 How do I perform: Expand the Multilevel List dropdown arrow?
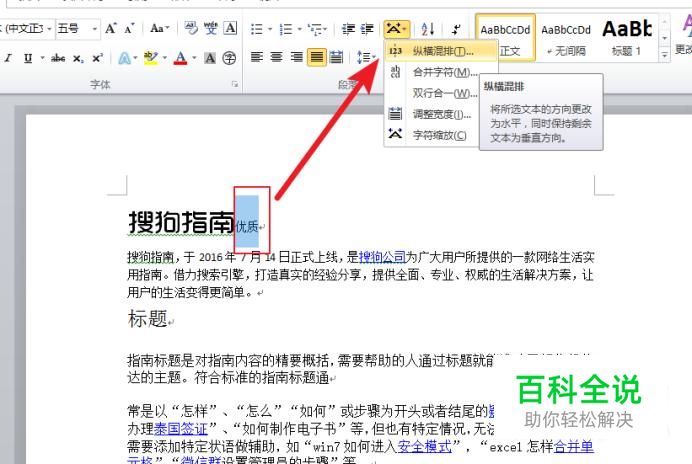click(324, 30)
